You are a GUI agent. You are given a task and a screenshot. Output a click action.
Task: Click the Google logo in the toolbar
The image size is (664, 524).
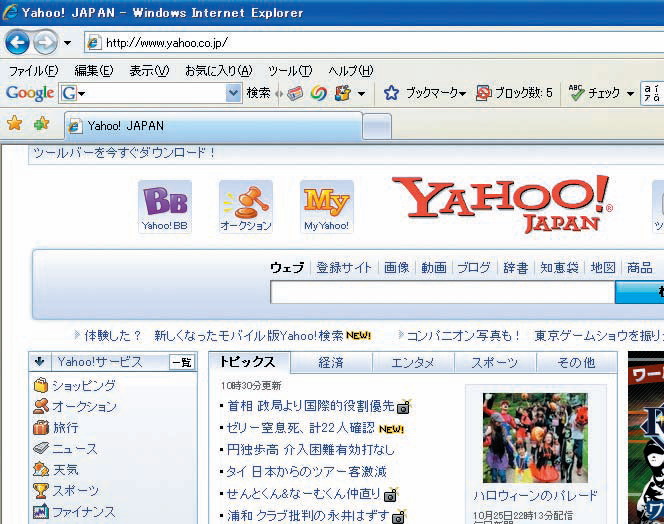point(30,93)
